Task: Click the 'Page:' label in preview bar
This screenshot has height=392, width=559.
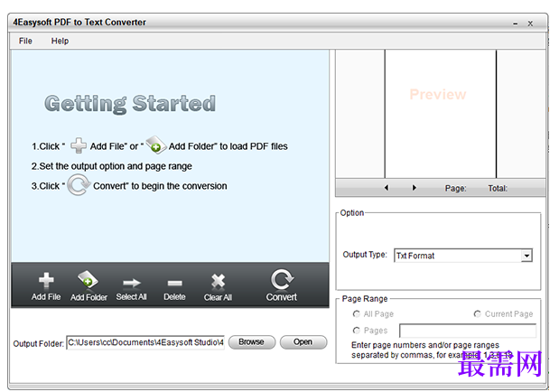Action: pos(456,188)
